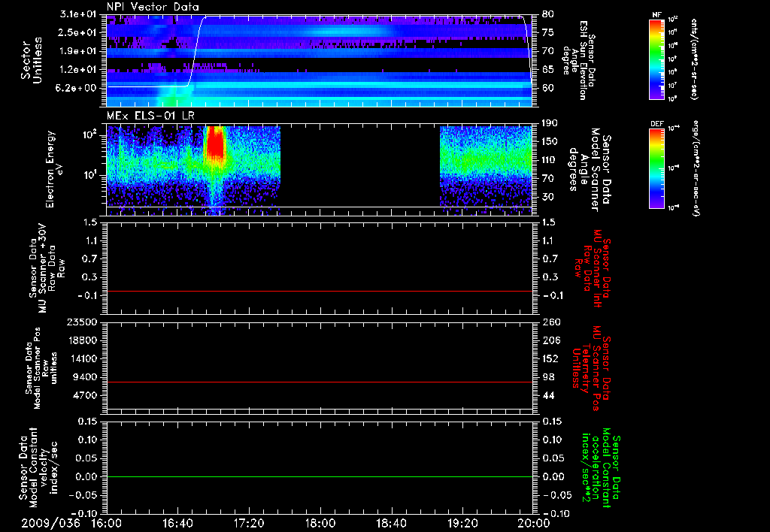Click the DEF units 'ergs/(cm**2-sr-sec-eV)' text
This screenshot has width=770, height=532.
tap(696, 168)
